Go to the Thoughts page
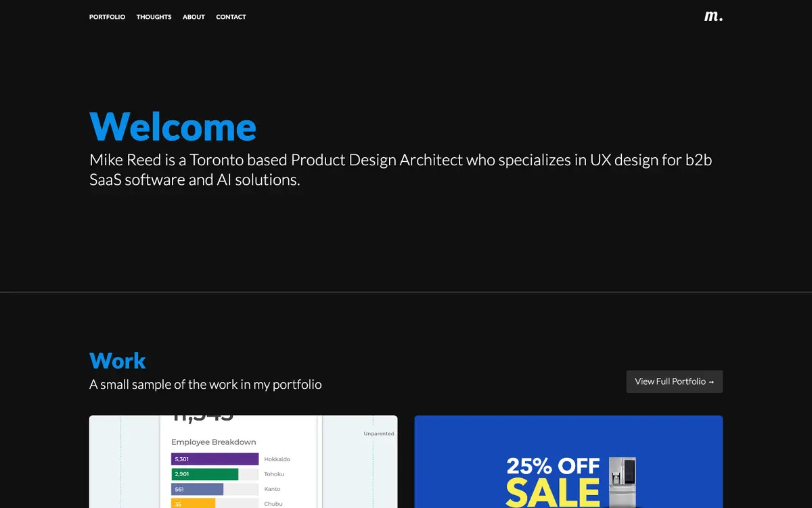This screenshot has height=508, width=812. (154, 17)
